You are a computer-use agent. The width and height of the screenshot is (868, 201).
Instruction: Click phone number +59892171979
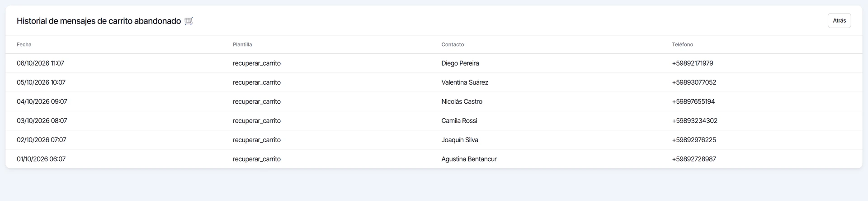(692, 63)
